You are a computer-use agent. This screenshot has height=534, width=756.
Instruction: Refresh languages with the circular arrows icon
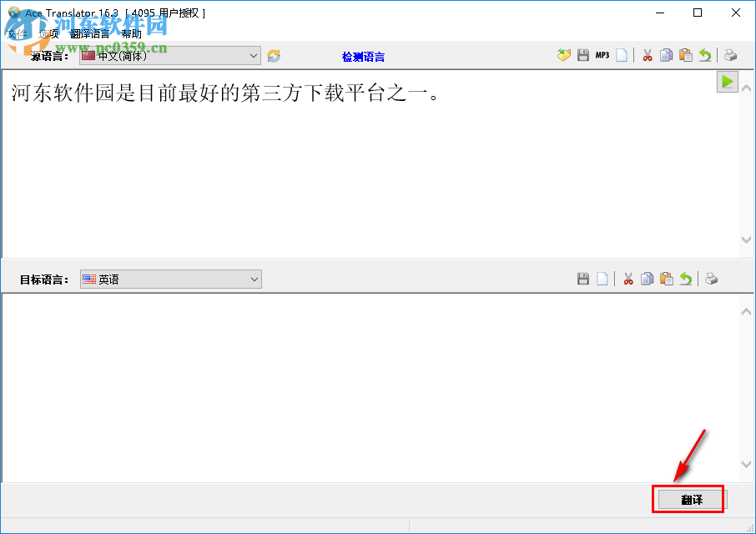[272, 55]
